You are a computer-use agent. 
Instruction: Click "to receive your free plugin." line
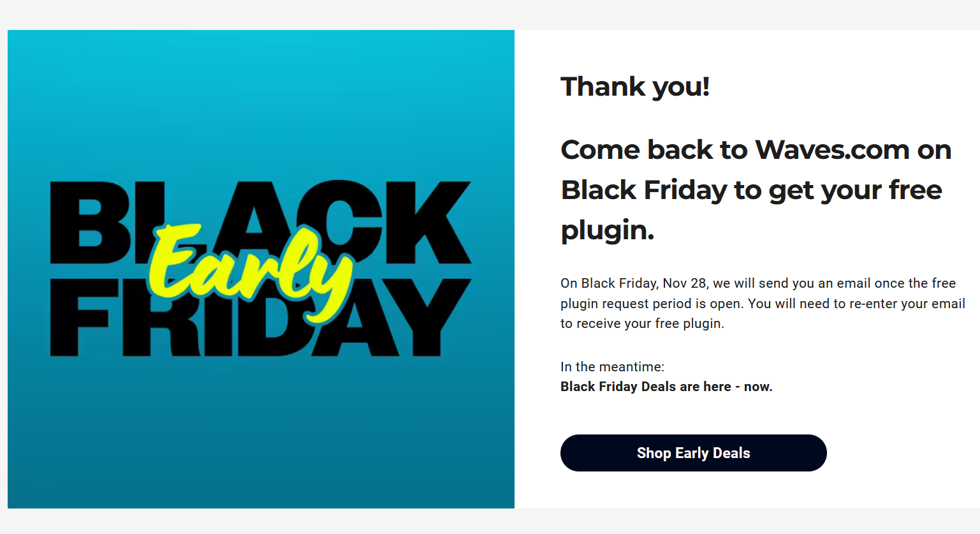coord(642,323)
